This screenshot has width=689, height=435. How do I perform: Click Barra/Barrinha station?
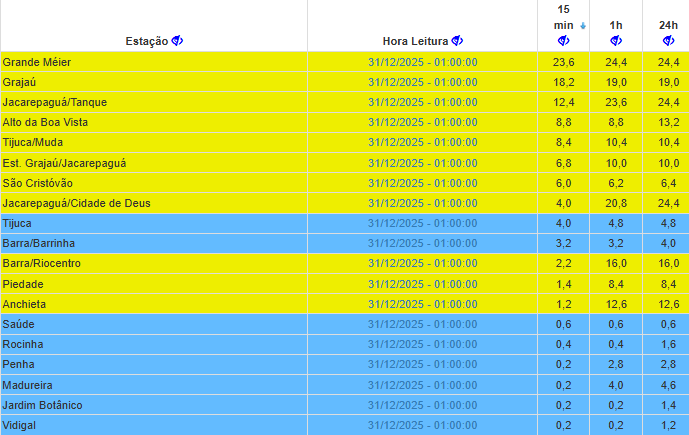pos(39,243)
